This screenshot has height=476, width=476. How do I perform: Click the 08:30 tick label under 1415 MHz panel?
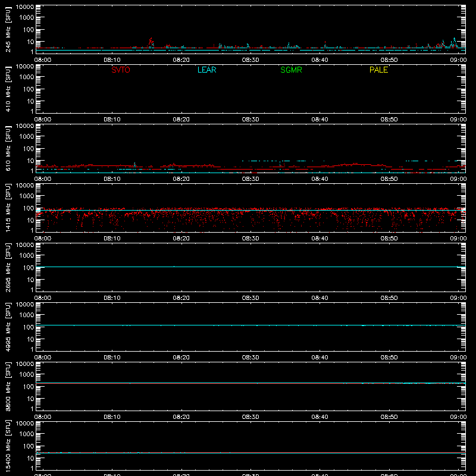[x=250, y=239]
